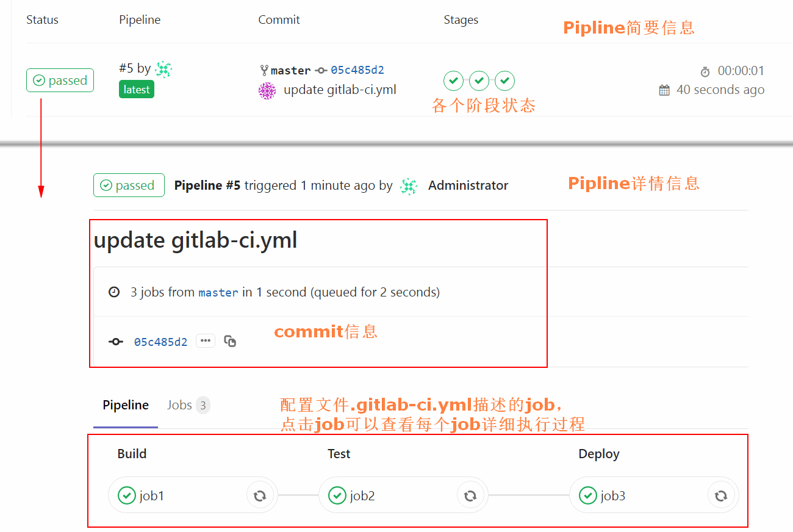
Task: Click job1 passed status icon
Action: [126, 495]
